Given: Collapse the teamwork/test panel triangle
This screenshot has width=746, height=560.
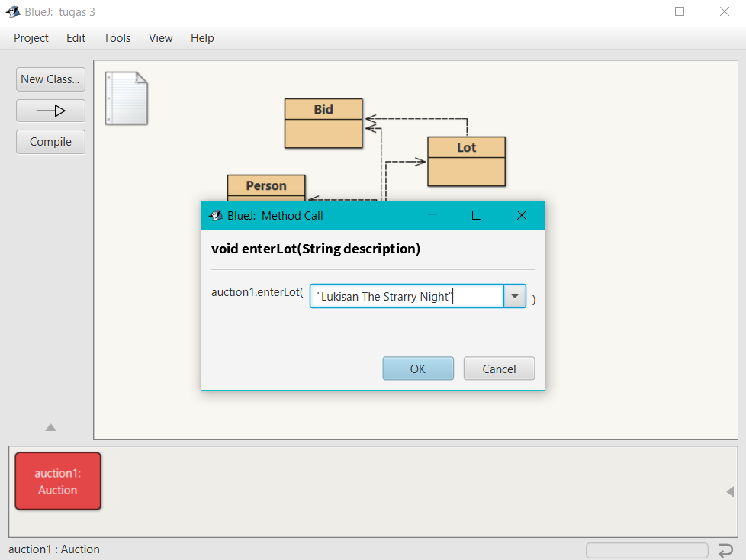Looking at the screenshot, I should point(51,427).
